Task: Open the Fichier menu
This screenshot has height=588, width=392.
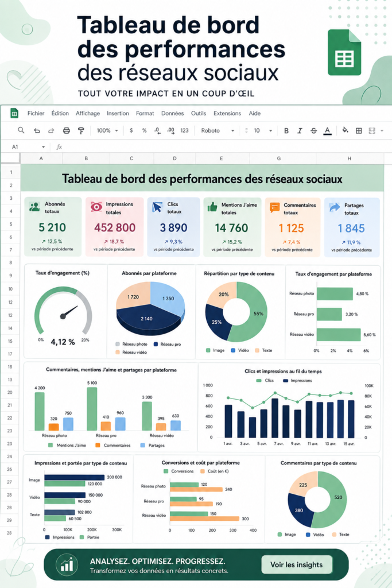Action: (36, 113)
